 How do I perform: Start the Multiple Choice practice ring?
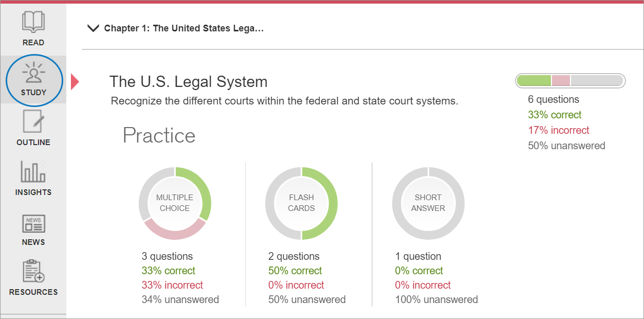click(175, 203)
